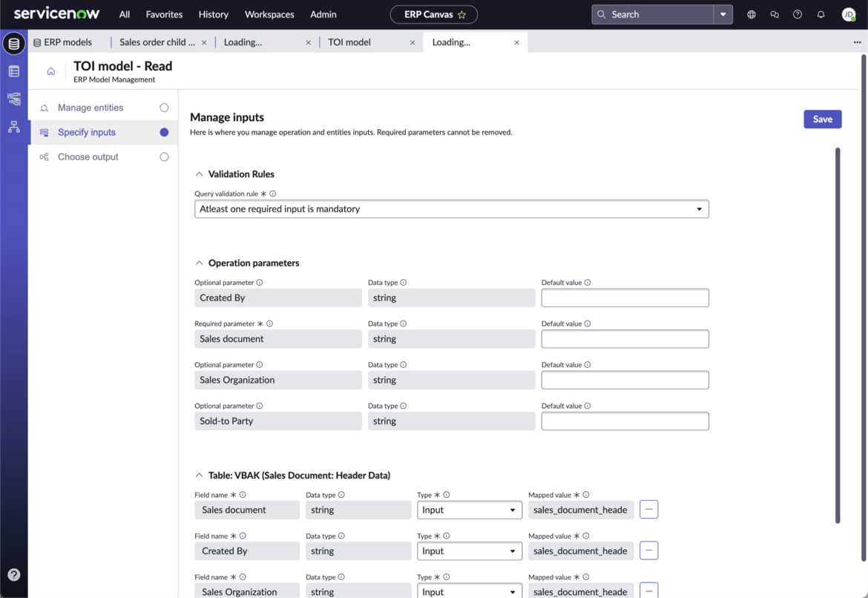The width and height of the screenshot is (868, 598).
Task: Switch to the ERP models tab
Action: (x=62, y=42)
